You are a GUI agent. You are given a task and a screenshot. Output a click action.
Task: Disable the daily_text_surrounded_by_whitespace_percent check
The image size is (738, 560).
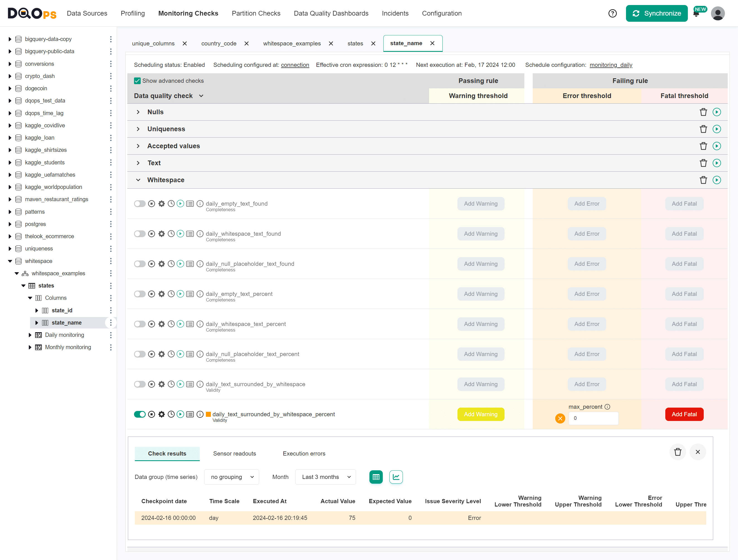tap(140, 414)
